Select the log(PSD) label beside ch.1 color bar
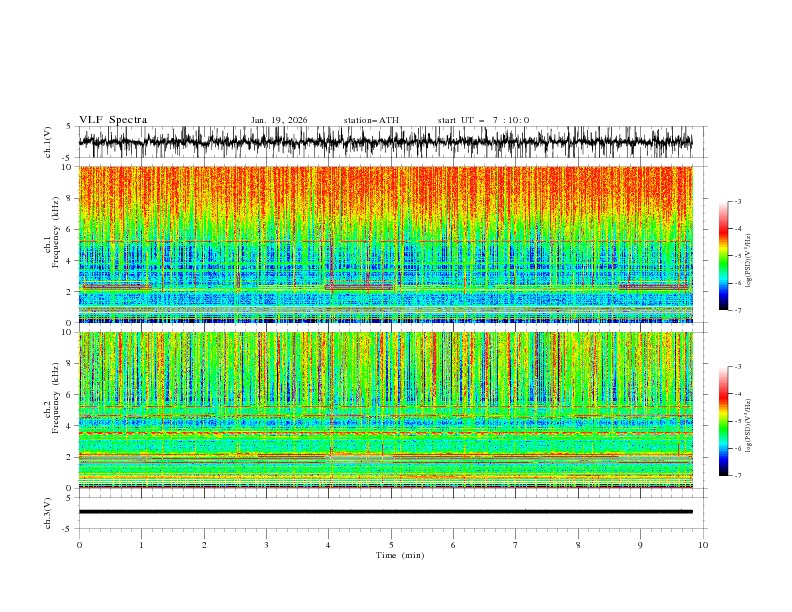Image resolution: width=792 pixels, height=612 pixels. click(x=749, y=261)
